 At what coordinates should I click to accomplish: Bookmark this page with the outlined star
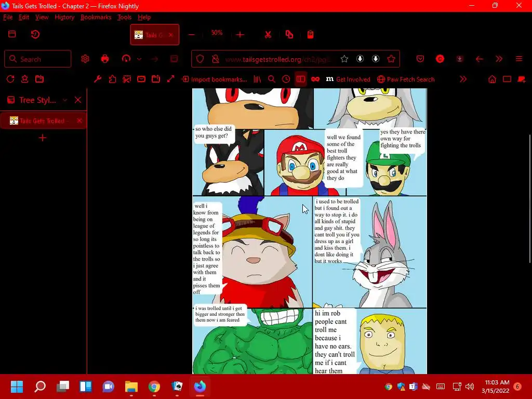(344, 59)
